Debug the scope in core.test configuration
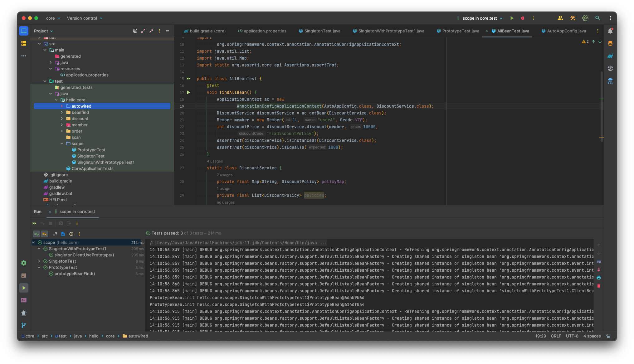634x364 pixels. click(x=523, y=18)
